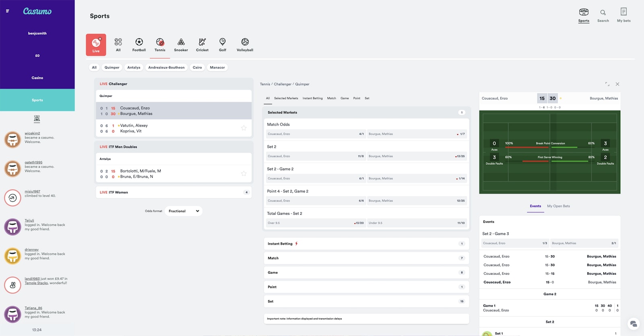Click the Casino sidebar menu item
This screenshot has height=336, width=644.
pyautogui.click(x=37, y=78)
